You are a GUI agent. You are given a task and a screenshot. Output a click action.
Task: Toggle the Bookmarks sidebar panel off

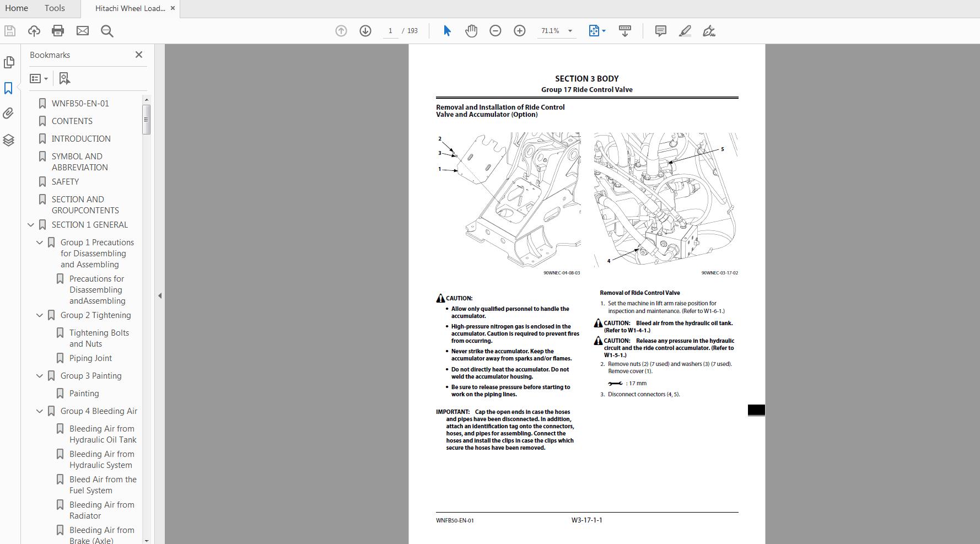tap(8, 88)
